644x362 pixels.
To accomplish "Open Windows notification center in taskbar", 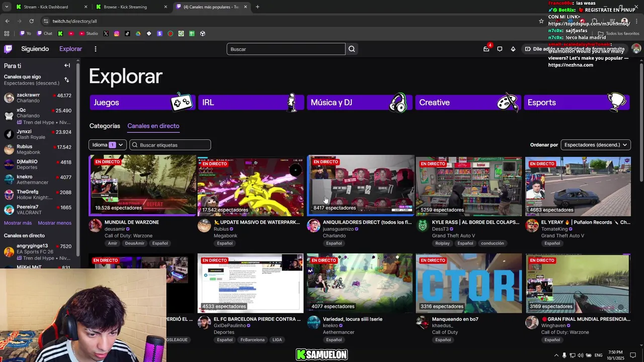I will click(x=633, y=355).
